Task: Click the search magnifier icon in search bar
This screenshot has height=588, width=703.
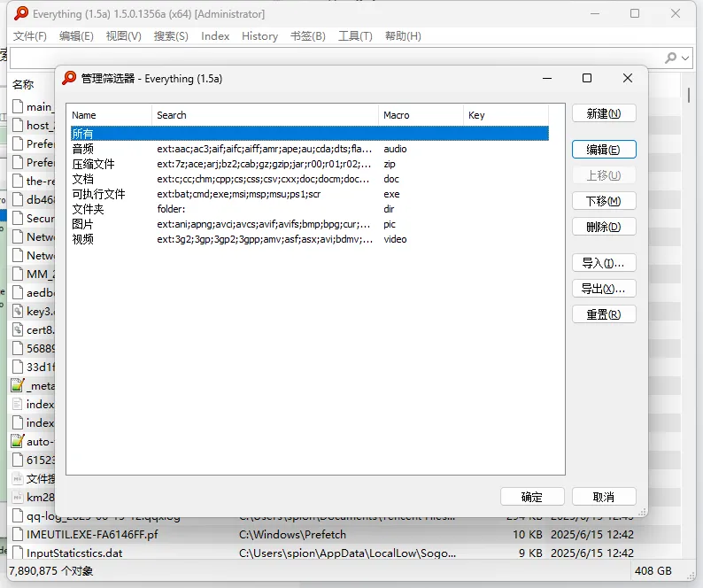Action: [x=671, y=58]
